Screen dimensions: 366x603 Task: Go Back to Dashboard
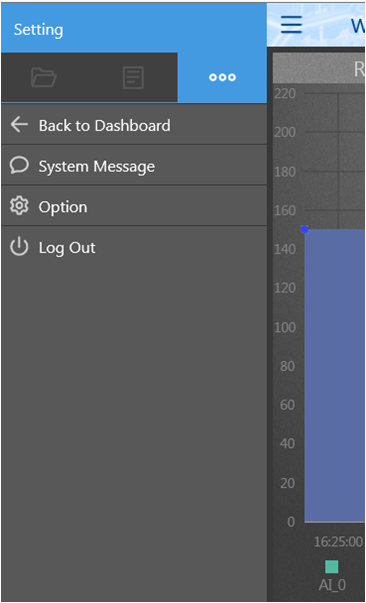[x=134, y=125]
